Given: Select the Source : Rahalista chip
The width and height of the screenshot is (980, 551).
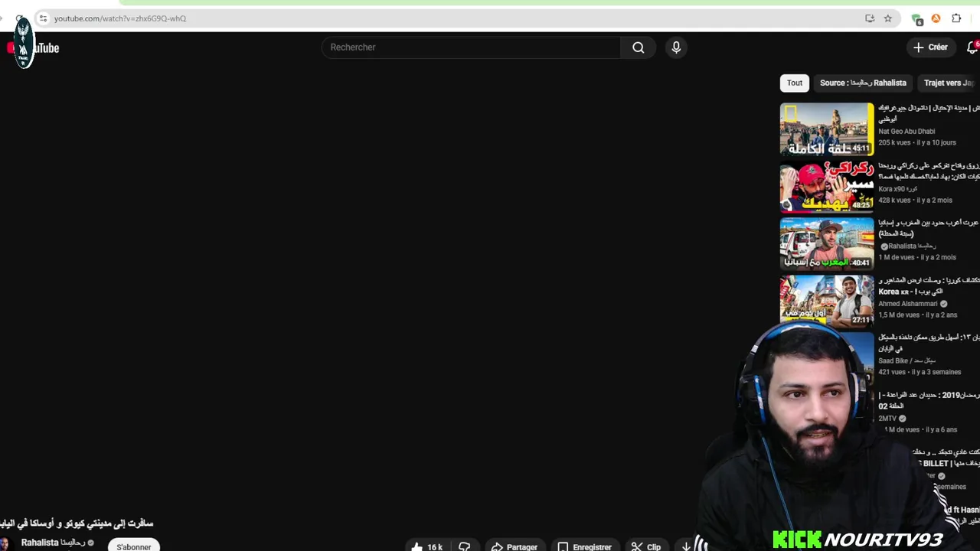Looking at the screenshot, I should coord(863,83).
